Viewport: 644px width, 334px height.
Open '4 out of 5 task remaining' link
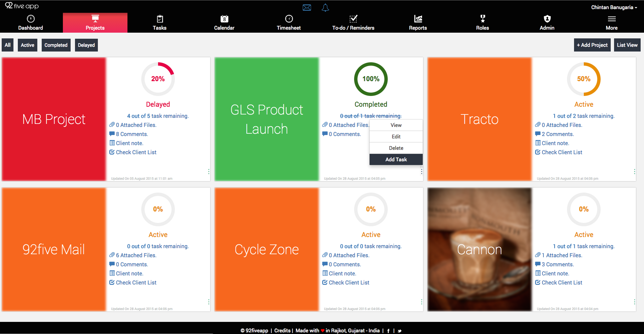pyautogui.click(x=158, y=116)
